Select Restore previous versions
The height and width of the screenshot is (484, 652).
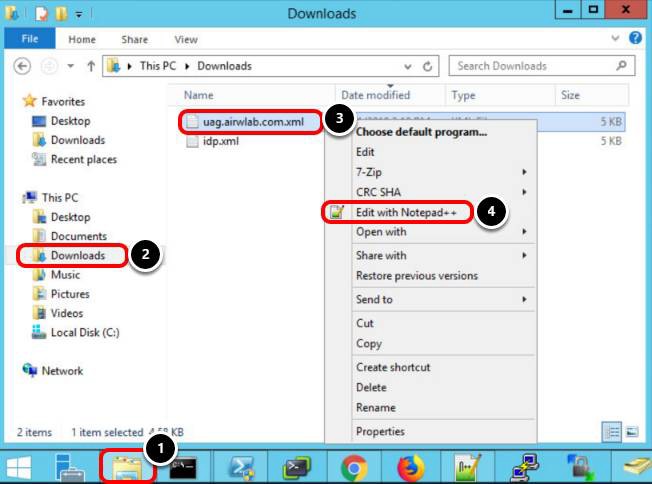[x=417, y=276]
